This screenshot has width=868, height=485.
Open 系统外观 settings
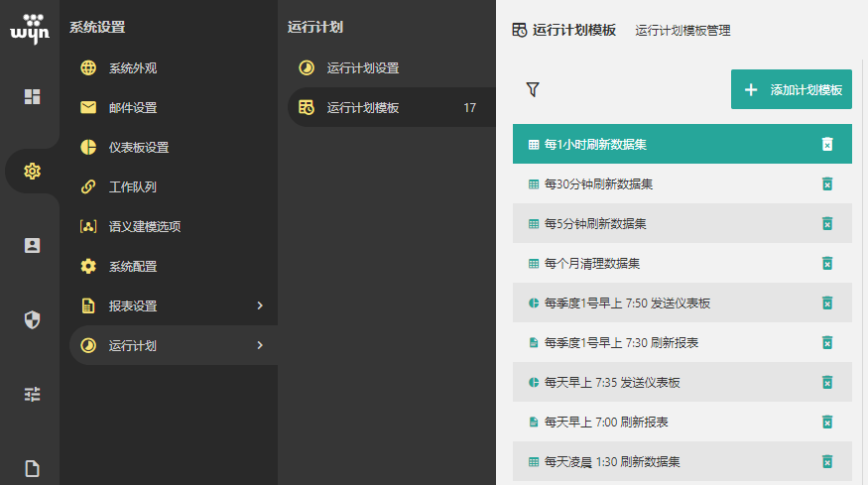point(133,68)
